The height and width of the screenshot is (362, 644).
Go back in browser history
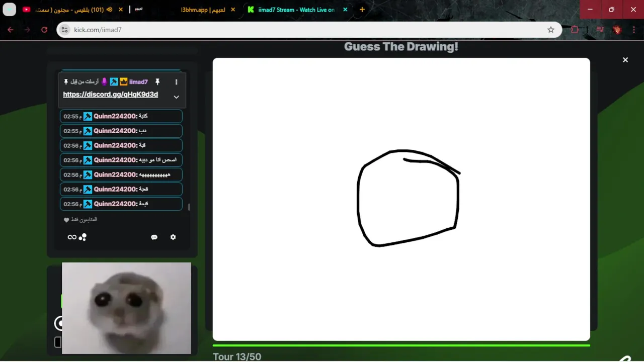point(11,30)
